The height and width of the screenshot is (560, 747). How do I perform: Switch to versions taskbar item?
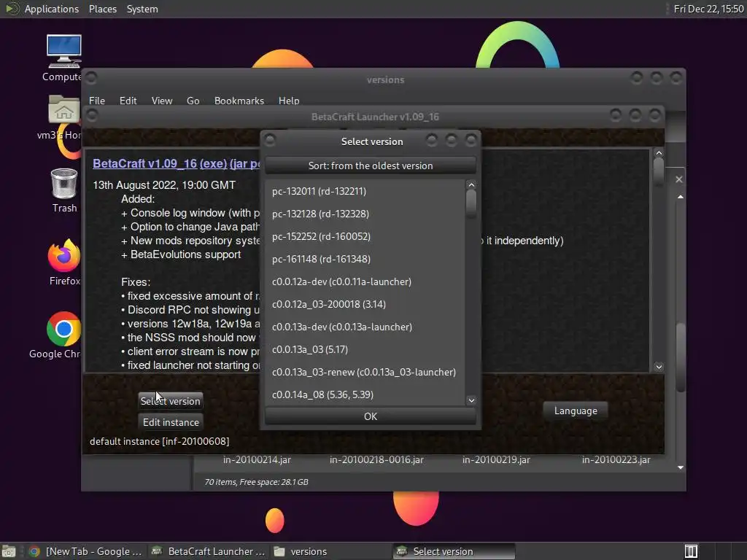tap(330, 551)
